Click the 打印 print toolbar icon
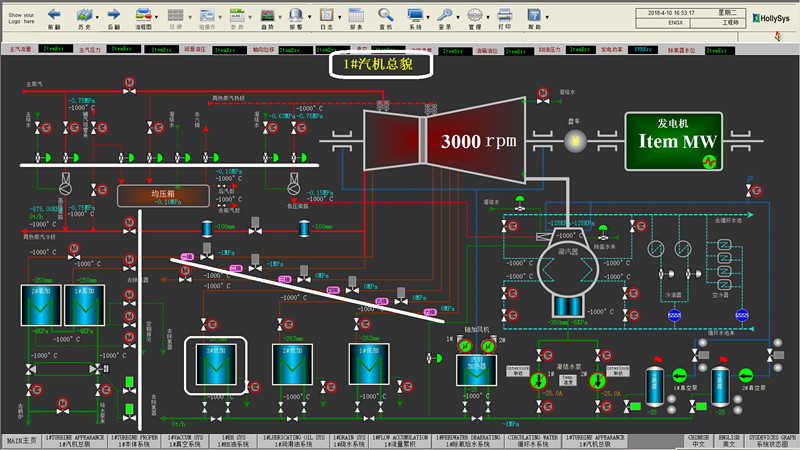 [x=505, y=15]
